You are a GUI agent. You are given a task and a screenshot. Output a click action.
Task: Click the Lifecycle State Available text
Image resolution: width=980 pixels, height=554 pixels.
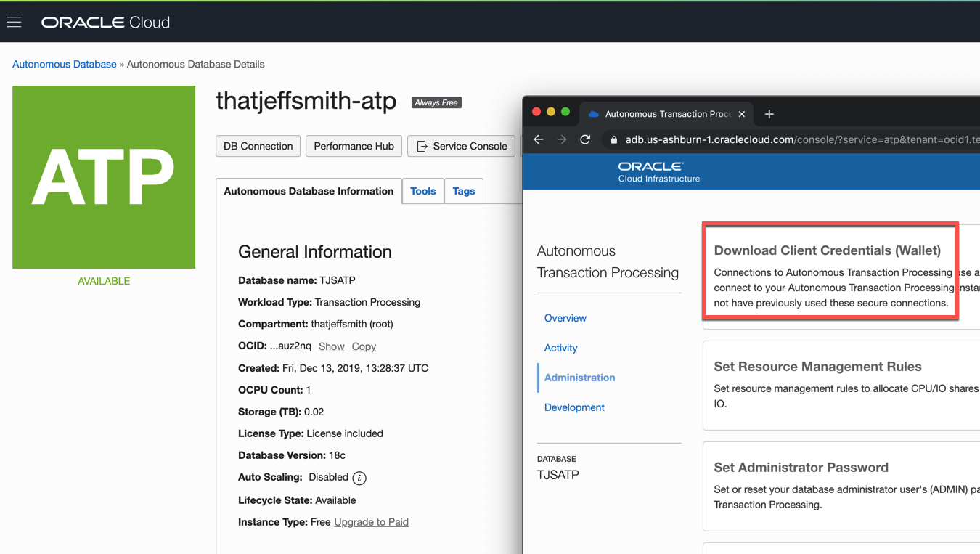click(297, 500)
